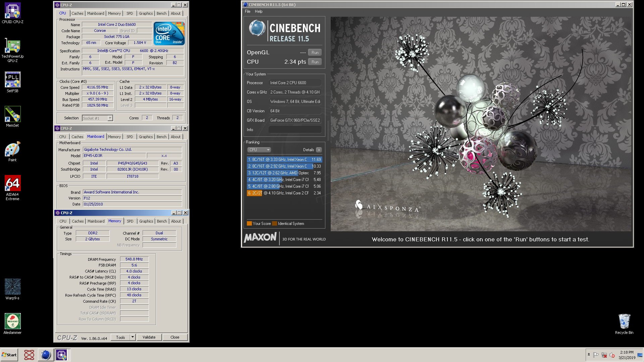The image size is (644, 362).
Task: Click Action Center flag tray icon
Action: point(596,355)
